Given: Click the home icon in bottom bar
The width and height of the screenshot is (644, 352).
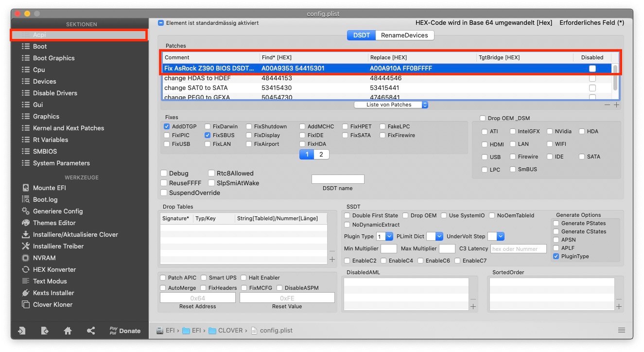Looking at the screenshot, I should point(68,331).
